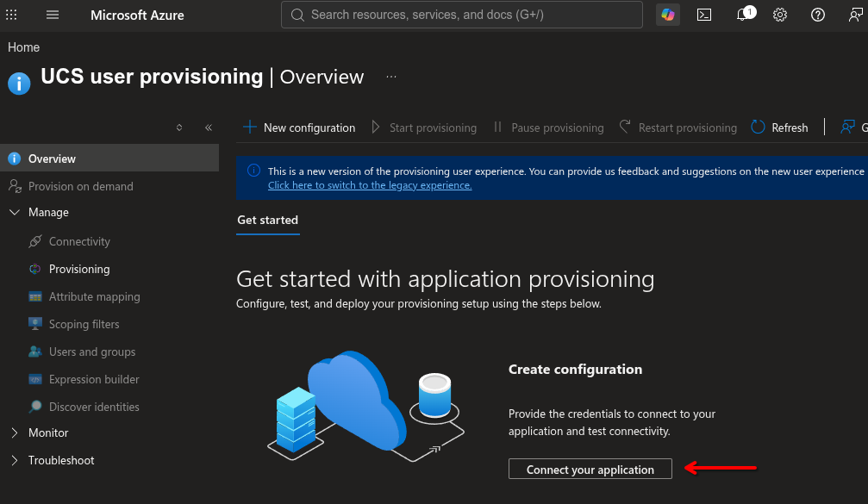The image size is (868, 504).
Task: Click the switch to legacy experience link
Action: click(370, 185)
